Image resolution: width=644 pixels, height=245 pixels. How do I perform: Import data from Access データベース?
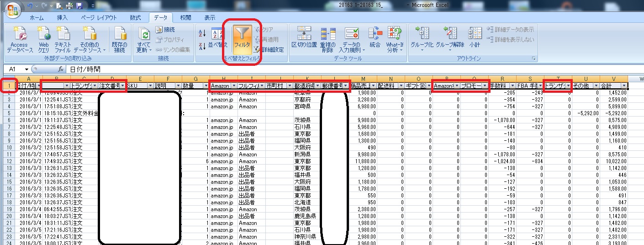click(x=19, y=40)
